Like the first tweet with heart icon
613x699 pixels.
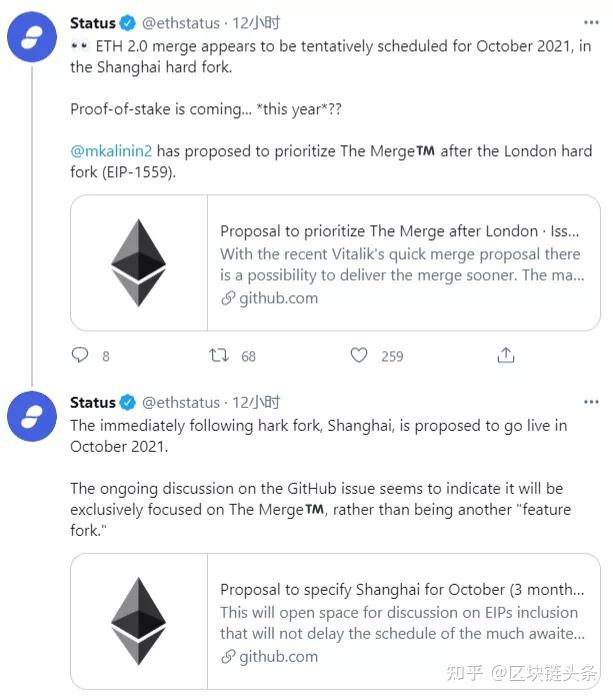(360, 355)
